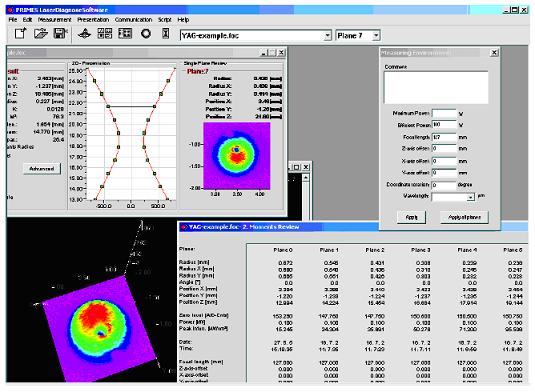
Task: Click the Save floppy disk toolbar icon
Action: coord(60,33)
